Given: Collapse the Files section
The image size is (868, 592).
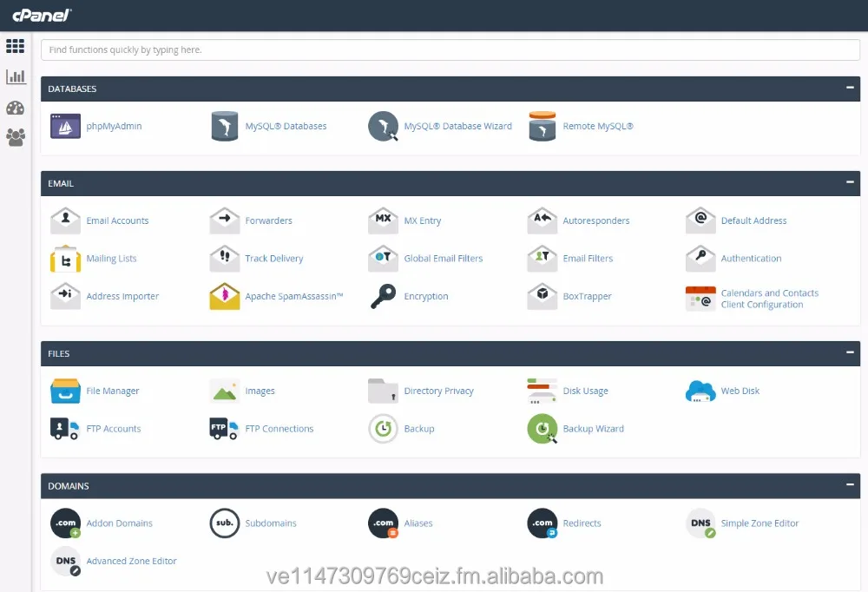Looking at the screenshot, I should [850, 352].
